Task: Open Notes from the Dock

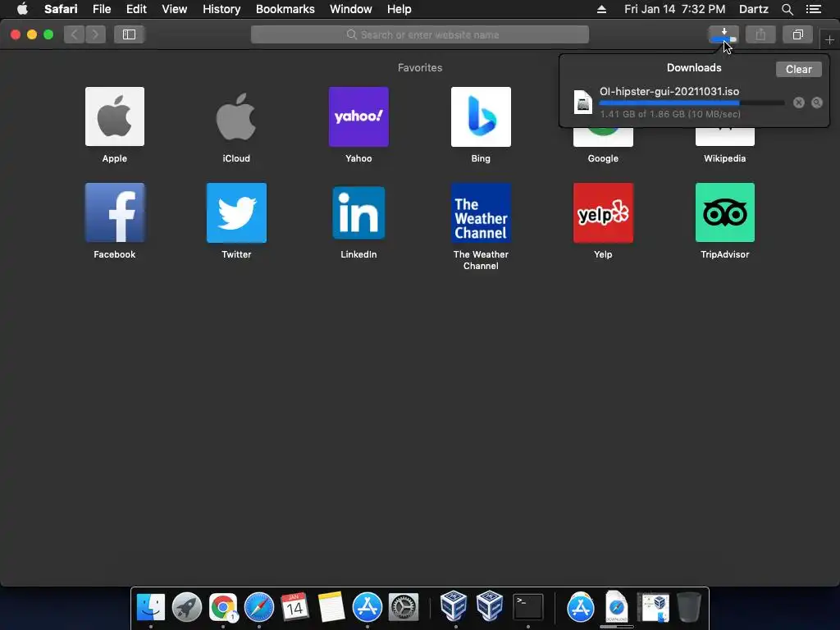Action: [x=331, y=608]
